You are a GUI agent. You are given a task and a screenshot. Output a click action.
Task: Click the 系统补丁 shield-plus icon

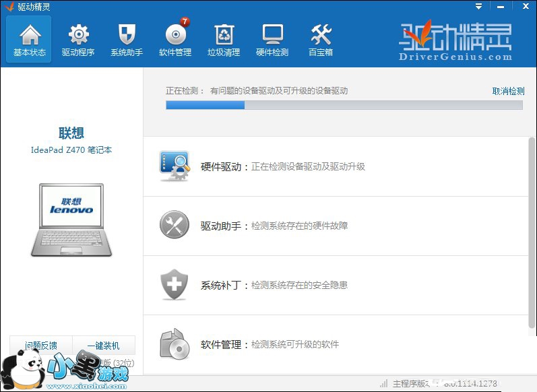174,285
